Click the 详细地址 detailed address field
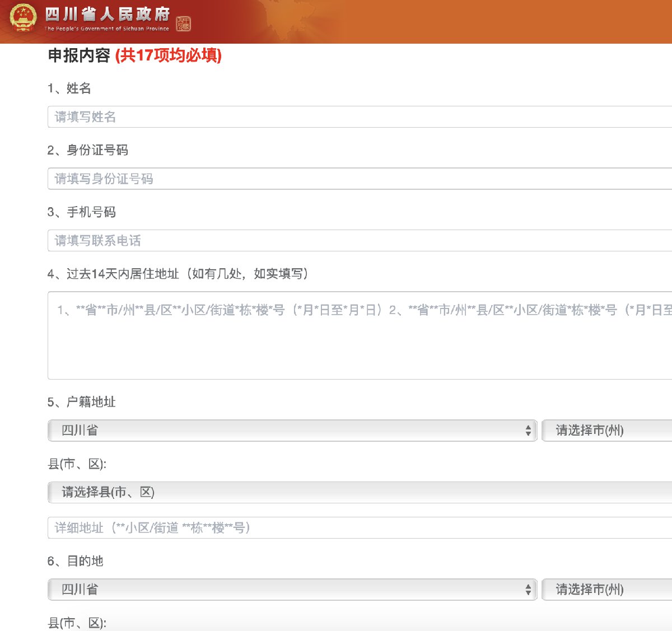The image size is (672, 631). 360,528
